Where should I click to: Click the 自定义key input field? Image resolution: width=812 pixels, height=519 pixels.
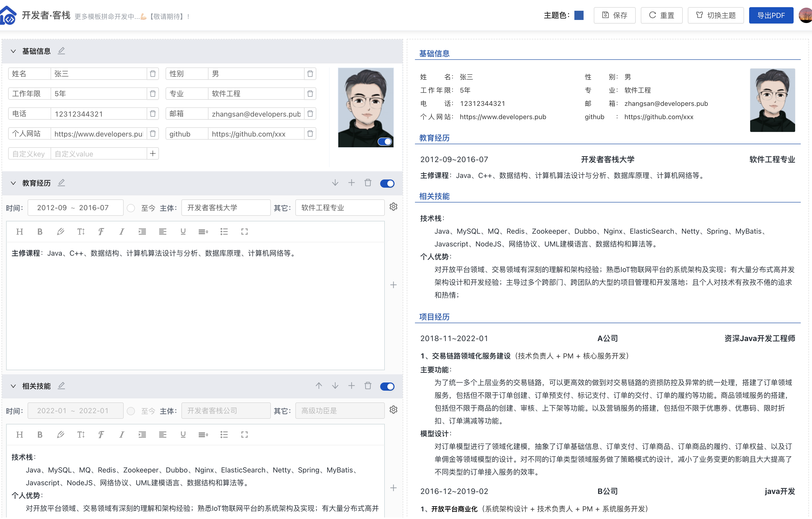pyautogui.click(x=30, y=154)
